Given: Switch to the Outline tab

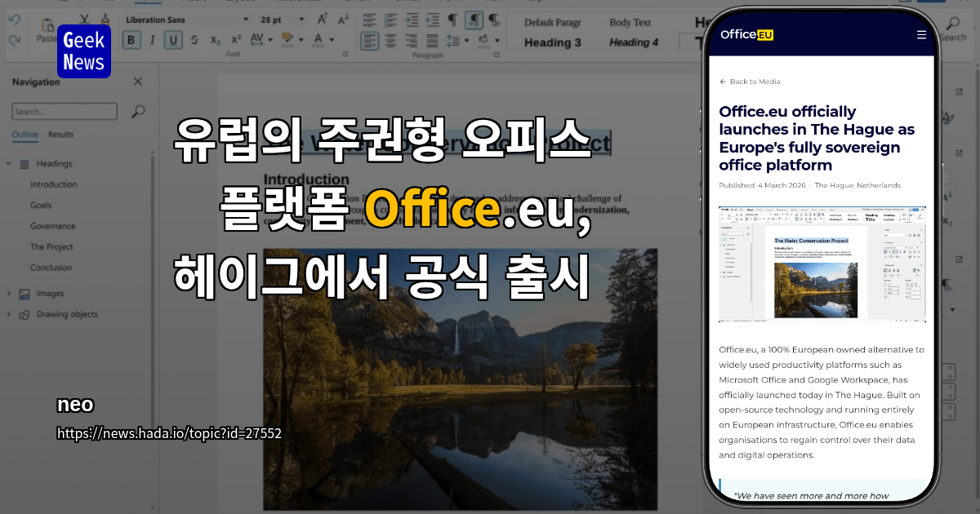Looking at the screenshot, I should tap(24, 134).
